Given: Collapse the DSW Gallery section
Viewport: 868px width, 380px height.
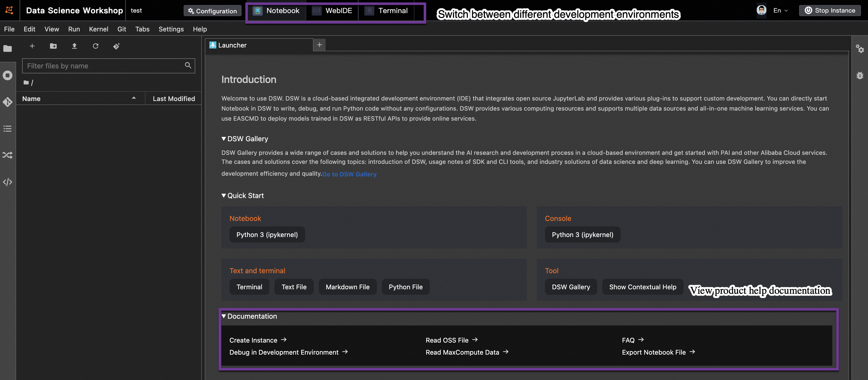Looking at the screenshot, I should click(224, 139).
